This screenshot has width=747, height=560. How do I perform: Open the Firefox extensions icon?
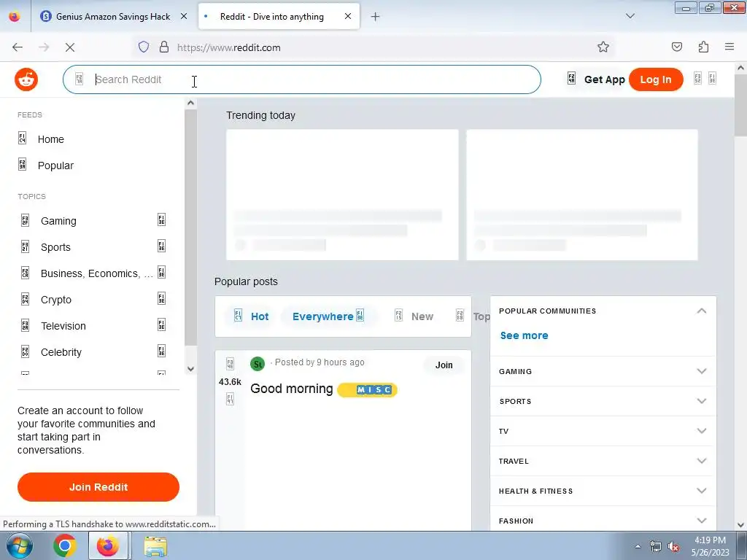703,47
